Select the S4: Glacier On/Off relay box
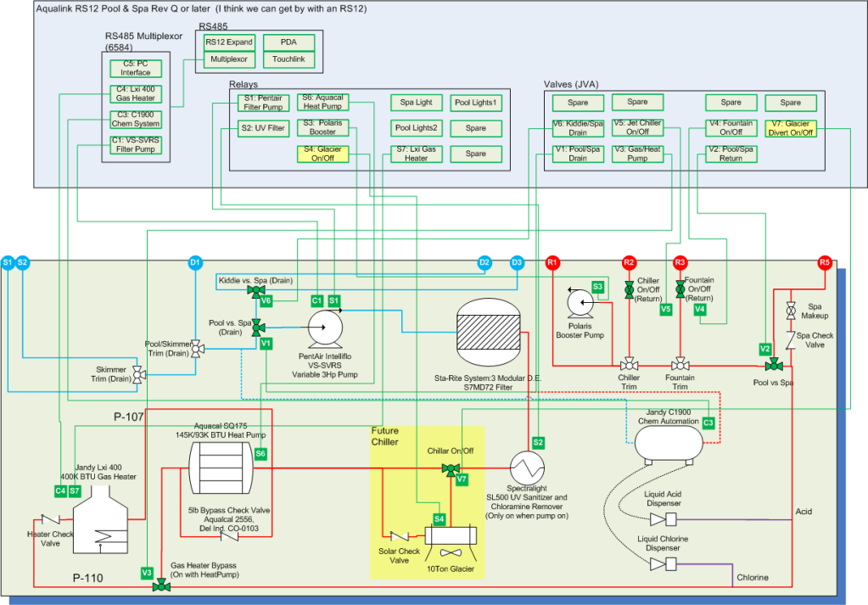 click(322, 154)
